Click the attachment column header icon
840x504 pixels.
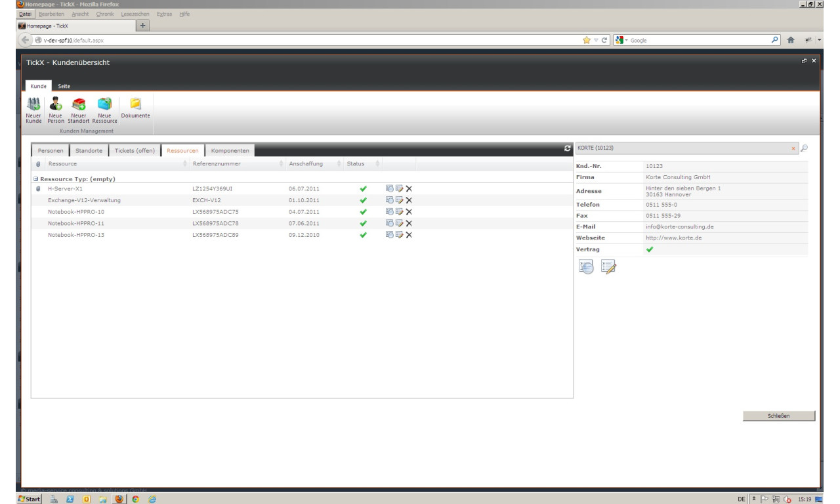[38, 163]
